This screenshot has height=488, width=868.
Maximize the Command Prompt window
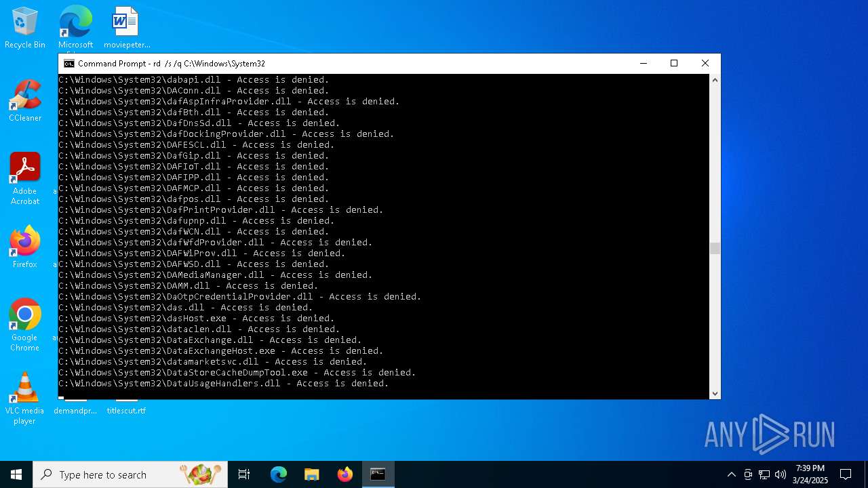point(674,64)
